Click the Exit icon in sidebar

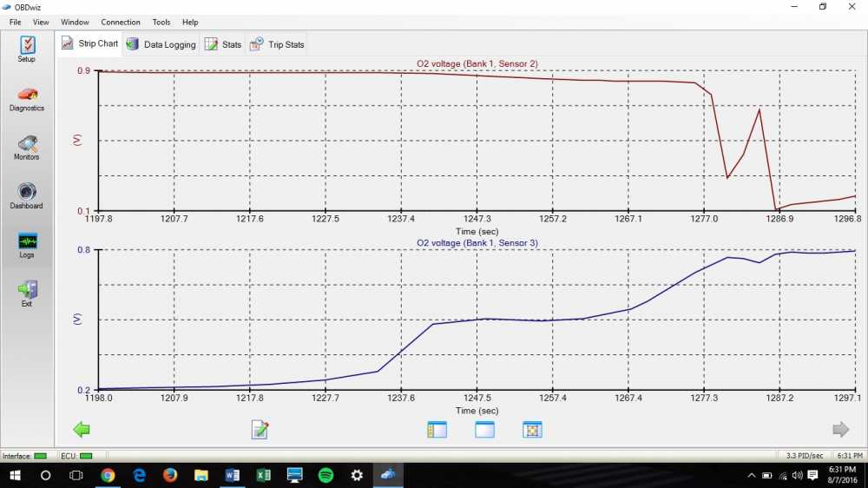[x=27, y=293]
